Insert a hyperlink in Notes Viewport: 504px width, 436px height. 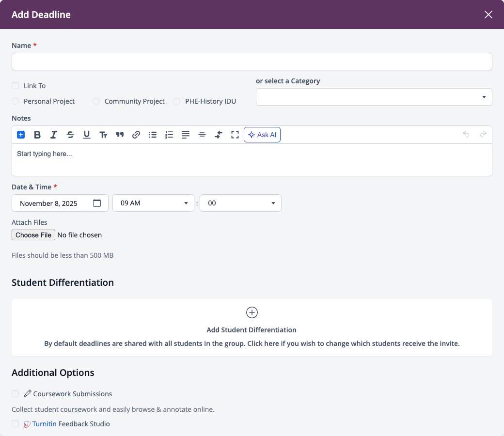[136, 135]
